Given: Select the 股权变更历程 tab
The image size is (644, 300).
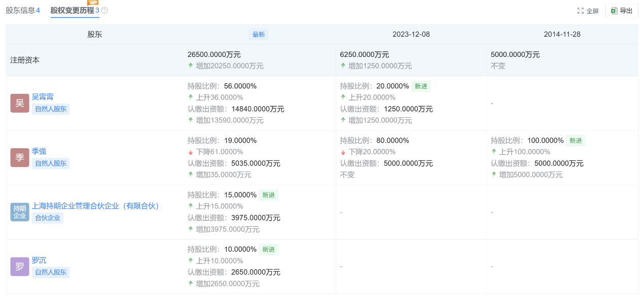Looking at the screenshot, I should pos(72,10).
